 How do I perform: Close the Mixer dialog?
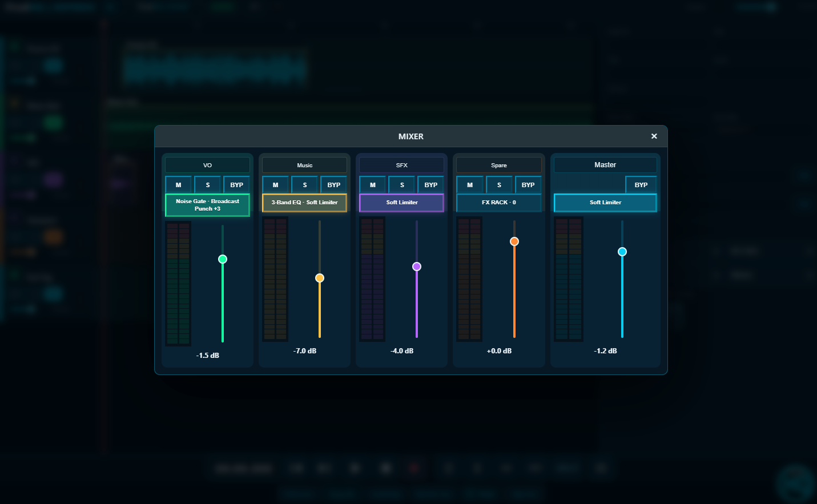coord(654,136)
